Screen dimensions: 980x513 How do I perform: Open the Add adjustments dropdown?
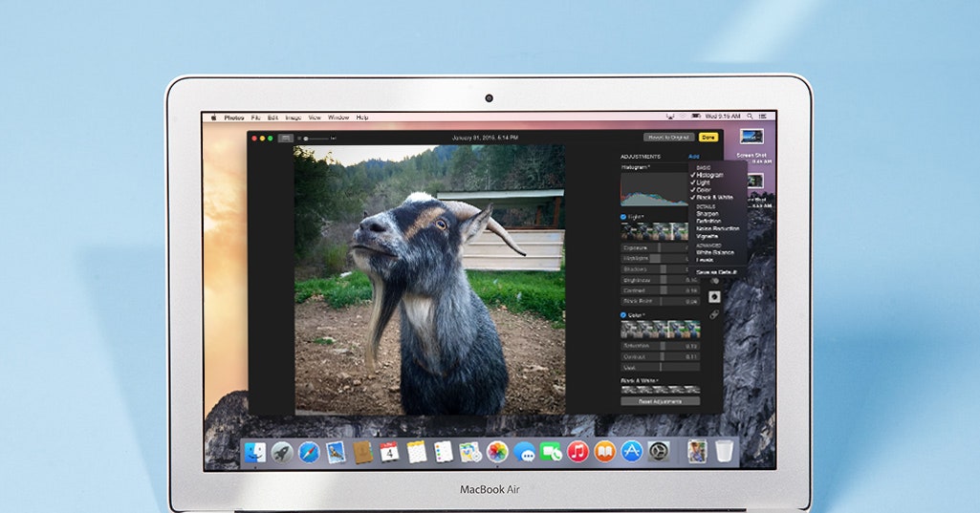[x=693, y=156]
